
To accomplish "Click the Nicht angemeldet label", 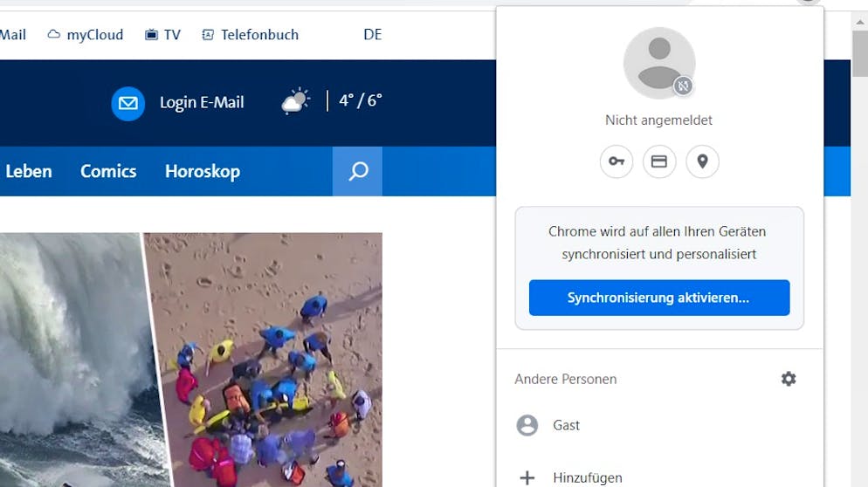I will point(658,120).
